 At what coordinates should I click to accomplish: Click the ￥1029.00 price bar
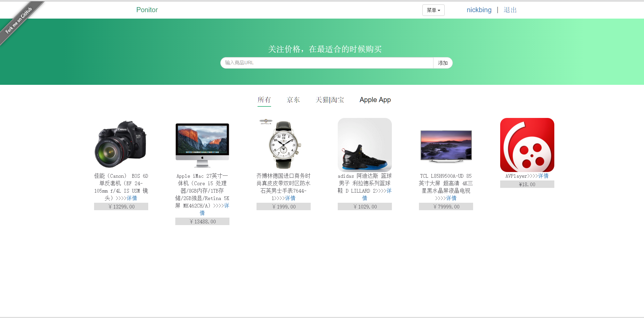click(x=365, y=206)
